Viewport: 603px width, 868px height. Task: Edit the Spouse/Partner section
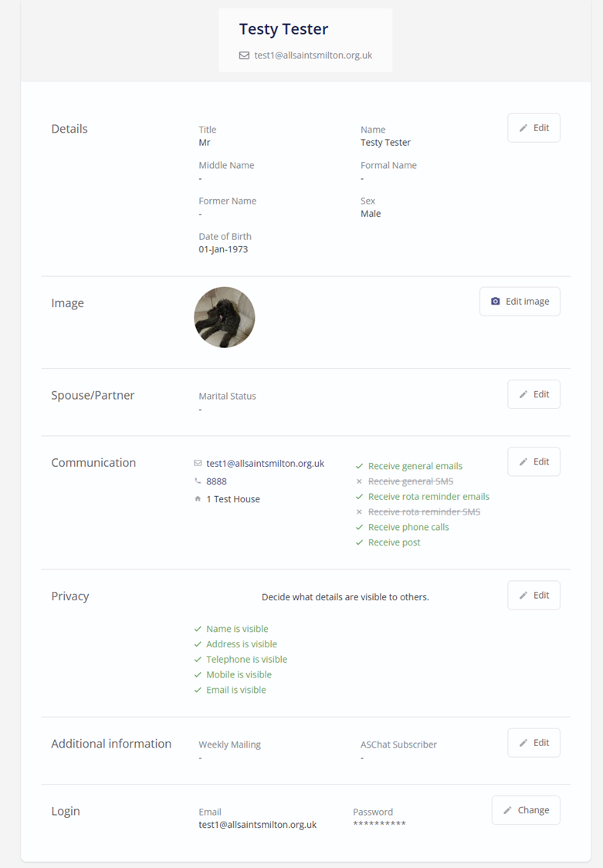tap(534, 394)
